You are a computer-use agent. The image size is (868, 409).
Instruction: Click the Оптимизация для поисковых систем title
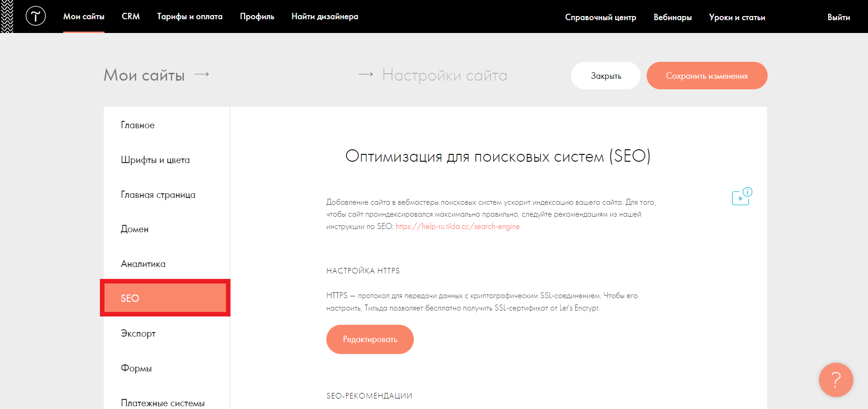click(x=498, y=156)
